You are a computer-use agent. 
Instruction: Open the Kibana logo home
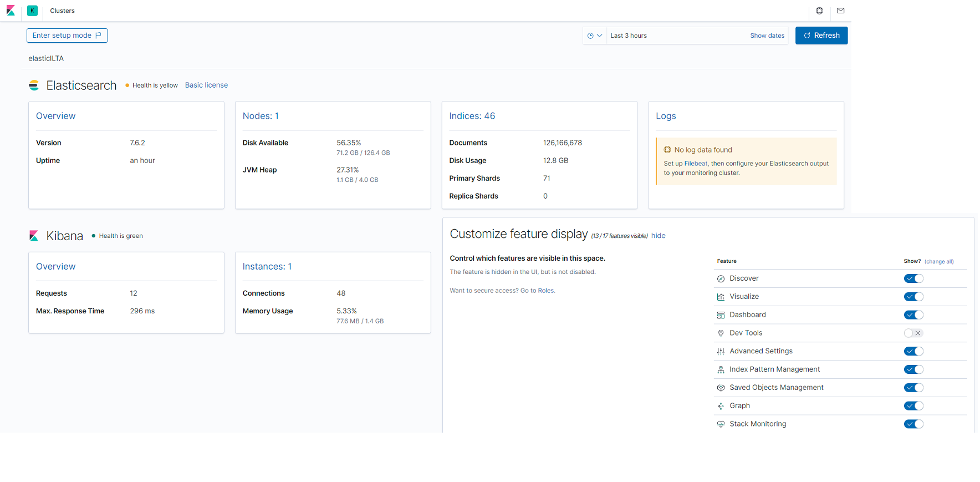click(x=11, y=11)
